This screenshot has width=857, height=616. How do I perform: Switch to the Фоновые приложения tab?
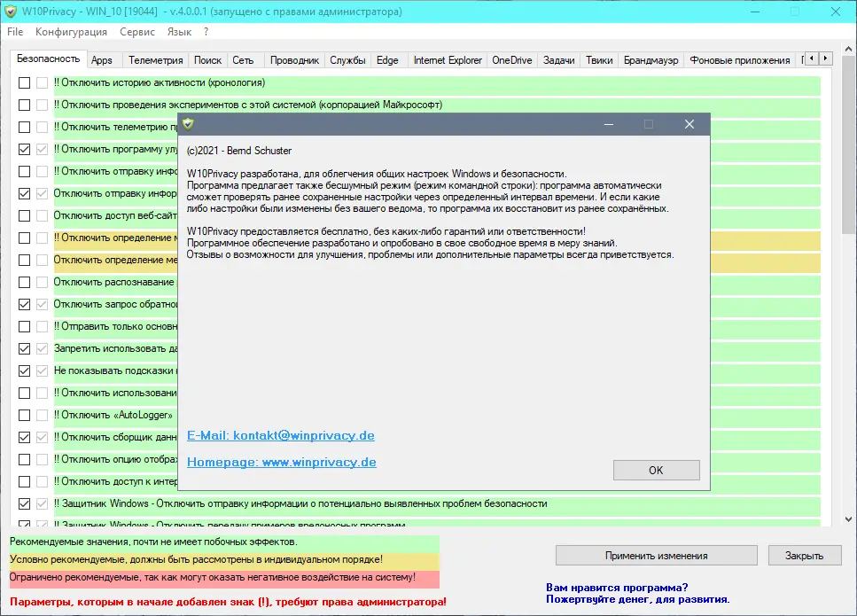739,60
